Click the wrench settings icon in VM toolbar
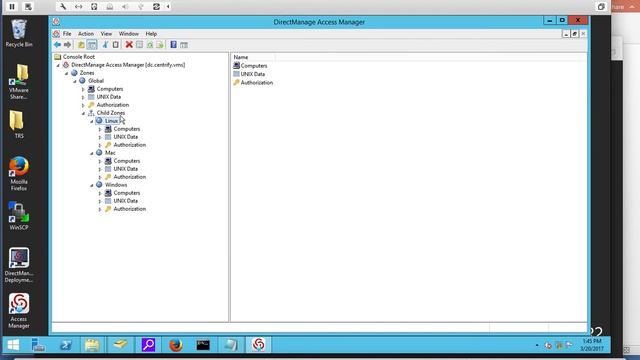 (x=63, y=7)
